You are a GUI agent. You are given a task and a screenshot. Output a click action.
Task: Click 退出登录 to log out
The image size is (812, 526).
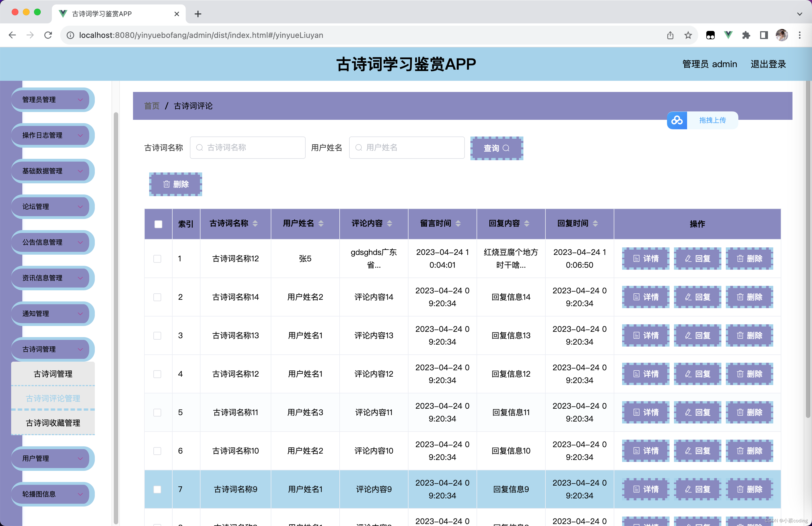[768, 64]
